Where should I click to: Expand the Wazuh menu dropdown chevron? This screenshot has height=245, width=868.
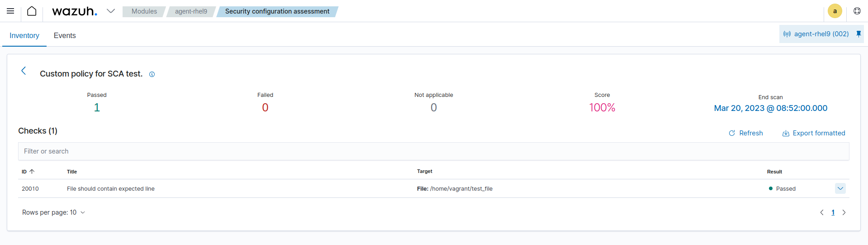point(111,11)
